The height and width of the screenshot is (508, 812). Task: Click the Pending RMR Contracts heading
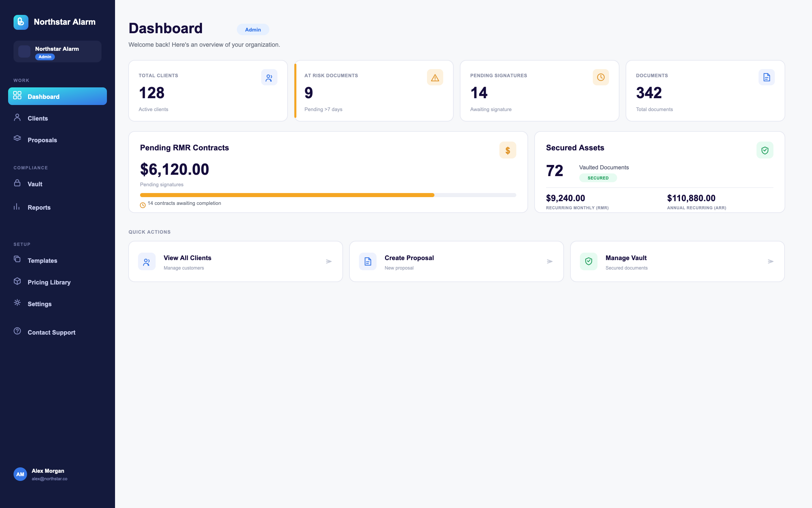click(184, 148)
